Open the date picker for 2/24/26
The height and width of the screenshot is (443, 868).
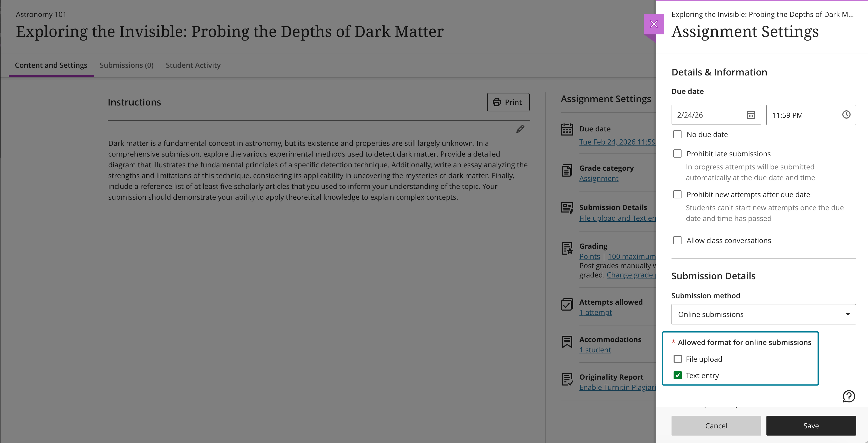pyautogui.click(x=751, y=115)
